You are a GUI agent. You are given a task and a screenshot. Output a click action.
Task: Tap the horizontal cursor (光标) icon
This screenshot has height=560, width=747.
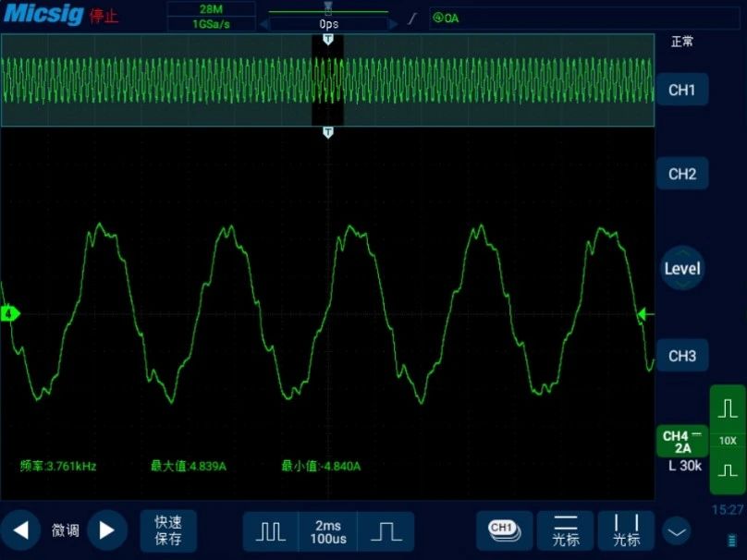(x=566, y=530)
